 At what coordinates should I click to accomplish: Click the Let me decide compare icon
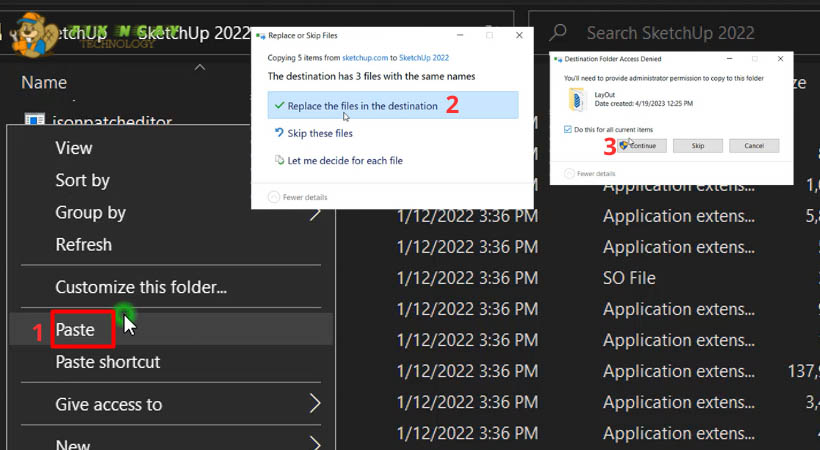pos(278,160)
